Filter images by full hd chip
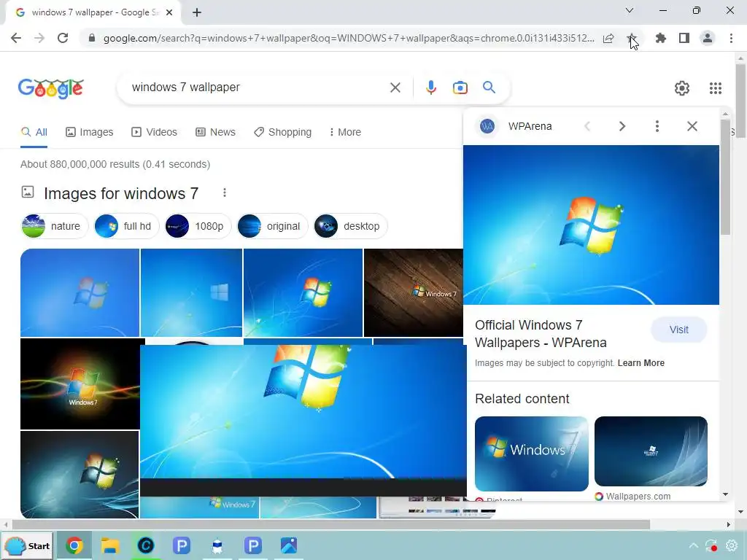 (127, 226)
